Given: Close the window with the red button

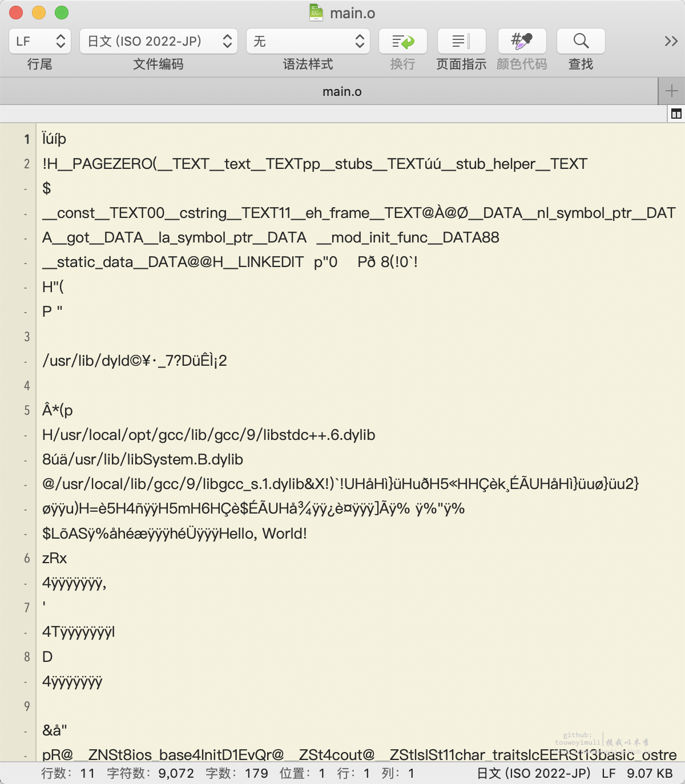Looking at the screenshot, I should click(x=16, y=13).
